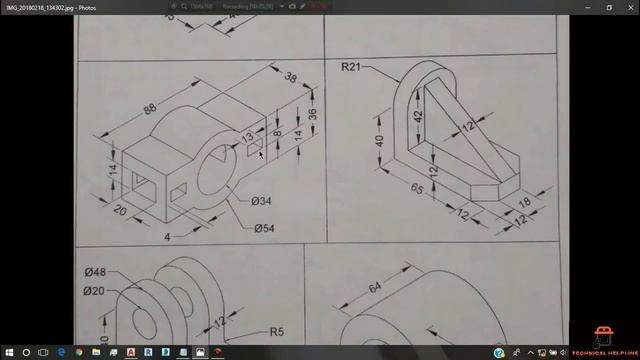The height and width of the screenshot is (360, 640).
Task: Open the red screen recorder taskbar icon
Action: pos(218,352)
